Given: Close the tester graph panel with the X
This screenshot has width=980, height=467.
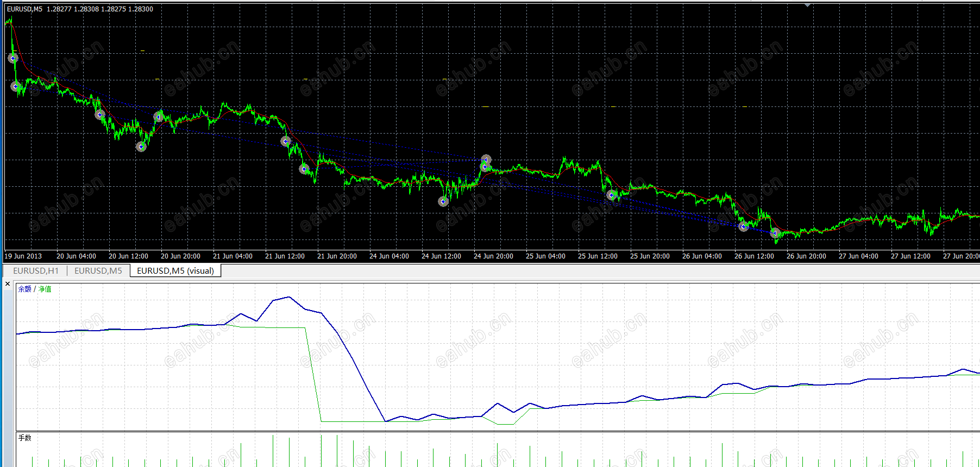Looking at the screenshot, I should pyautogui.click(x=8, y=283).
